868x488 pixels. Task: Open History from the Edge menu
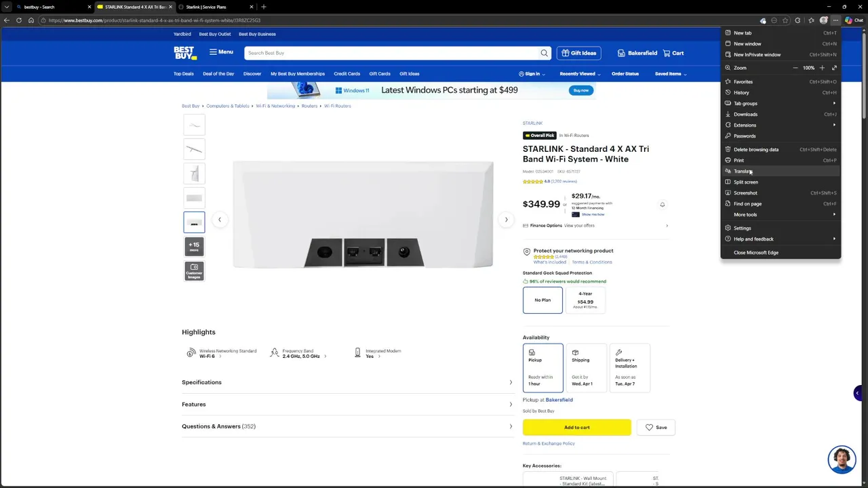(x=781, y=92)
